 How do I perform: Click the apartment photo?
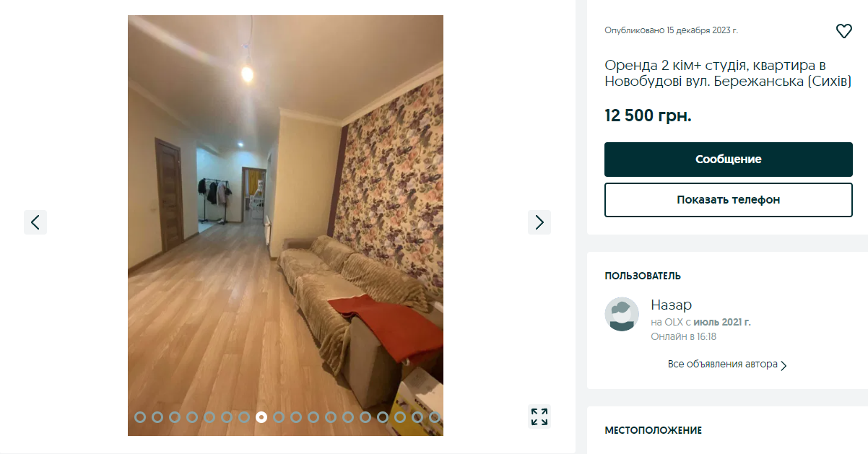(x=285, y=225)
